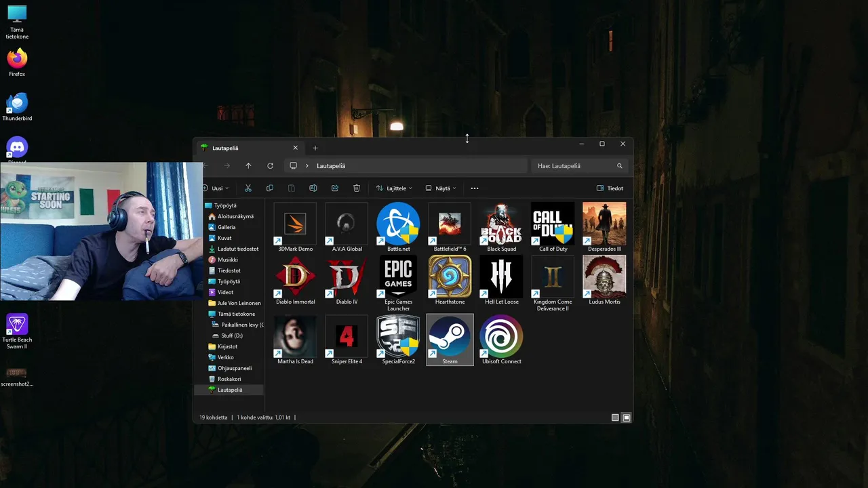
Task: Open Musiikki in the sidebar
Action: [228, 260]
